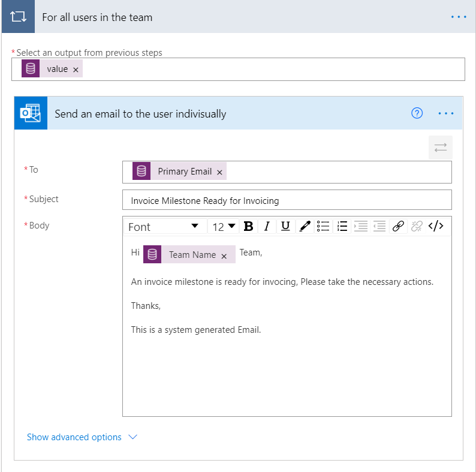476x472 pixels.
Task: Click the remove link icon
Action: [x=417, y=226]
